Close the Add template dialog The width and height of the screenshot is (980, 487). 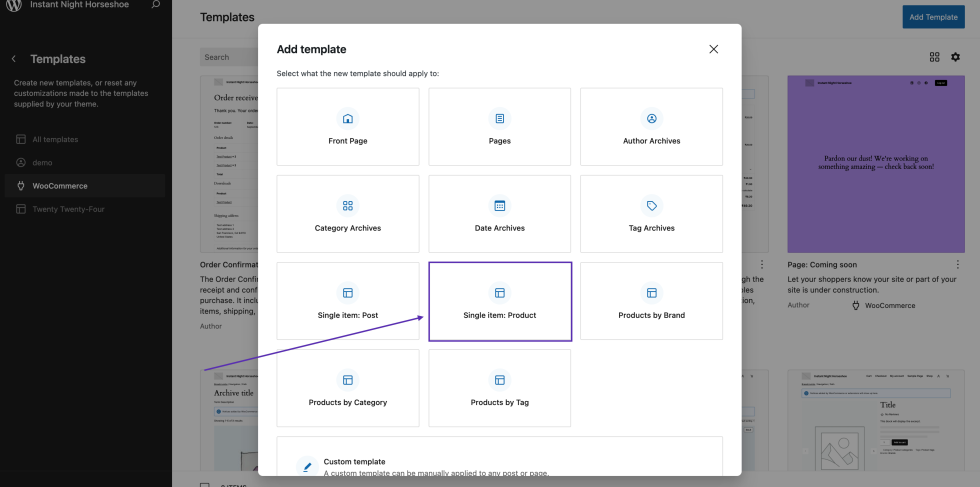pos(713,49)
